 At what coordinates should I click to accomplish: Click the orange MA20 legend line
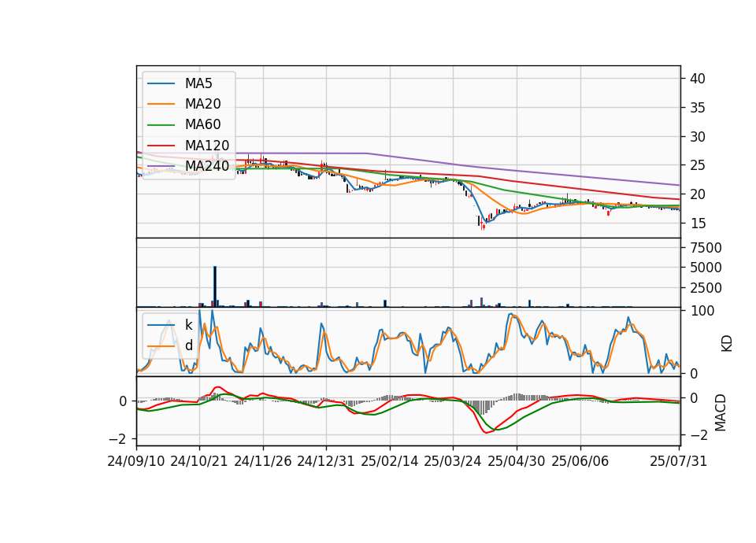tap(161, 105)
